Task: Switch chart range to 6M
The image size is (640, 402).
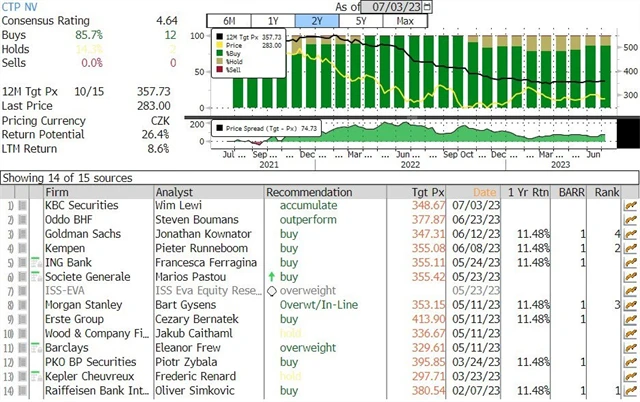Action: [229, 21]
